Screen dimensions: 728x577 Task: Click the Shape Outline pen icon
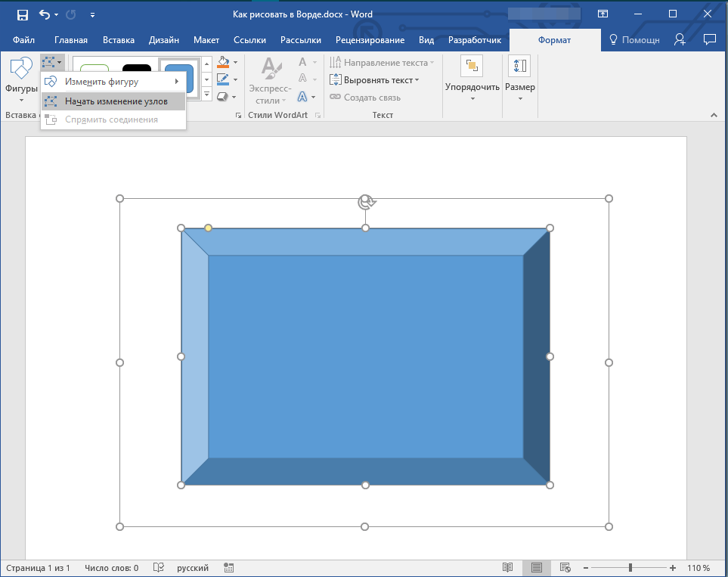coord(222,79)
